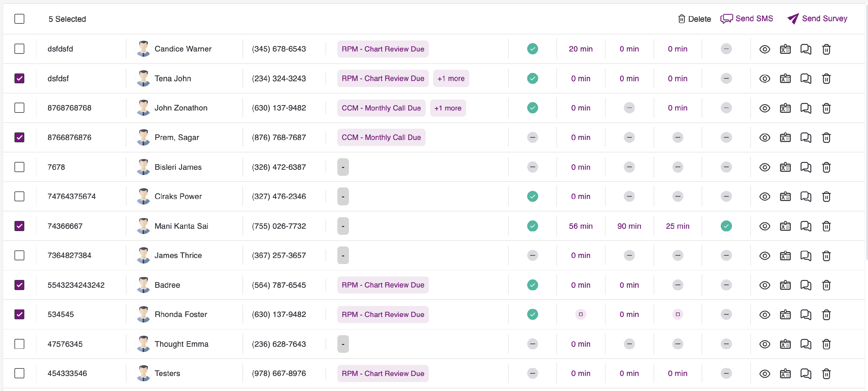Open the chat icon for Badree's row
868x391 pixels.
pyautogui.click(x=806, y=285)
